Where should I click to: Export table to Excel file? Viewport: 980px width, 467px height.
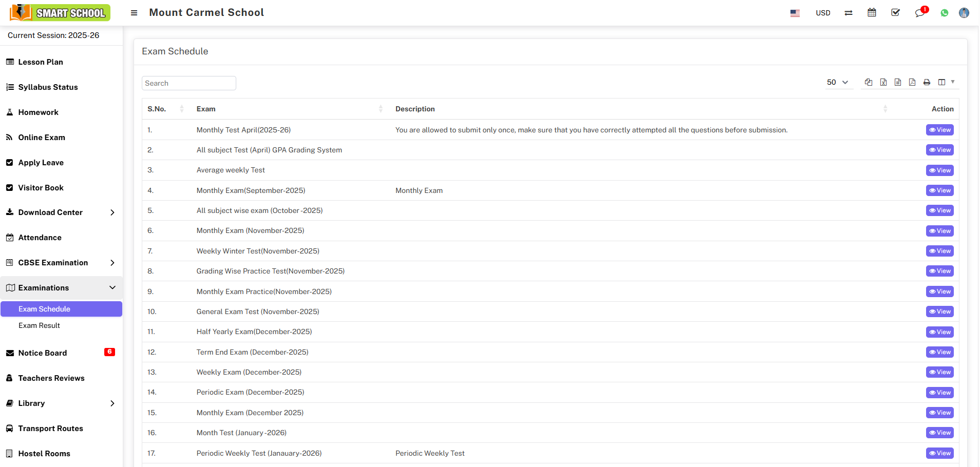883,82
